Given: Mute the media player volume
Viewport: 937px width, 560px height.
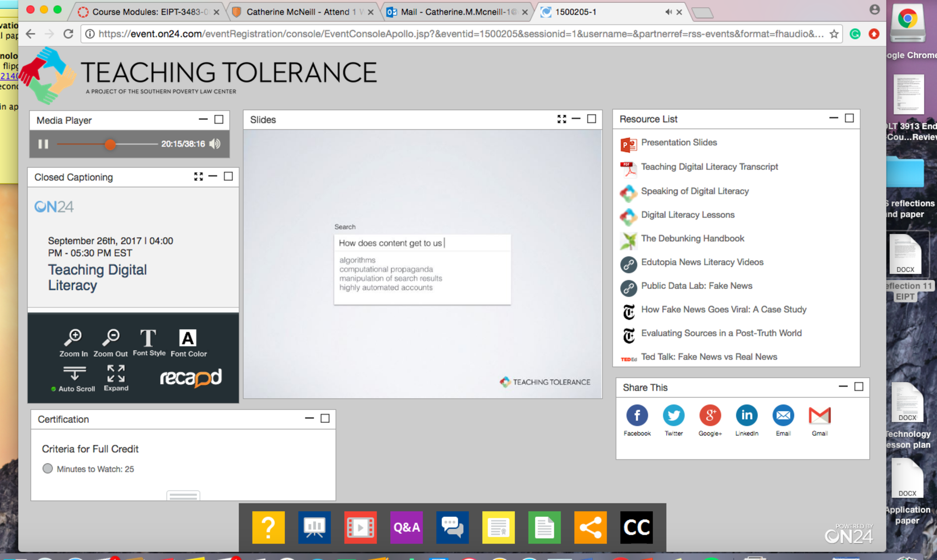Looking at the screenshot, I should pyautogui.click(x=215, y=144).
